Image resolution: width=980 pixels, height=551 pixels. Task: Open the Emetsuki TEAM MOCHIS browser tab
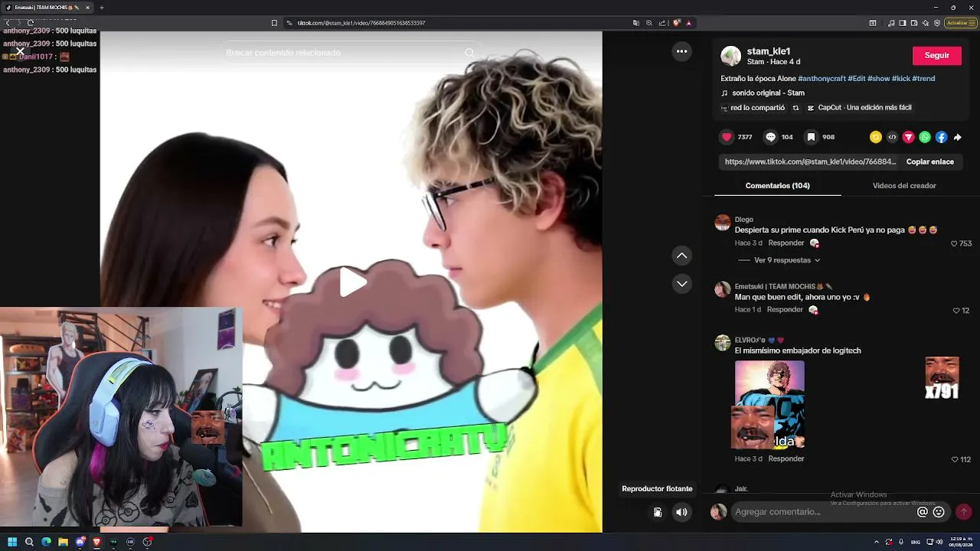[46, 8]
